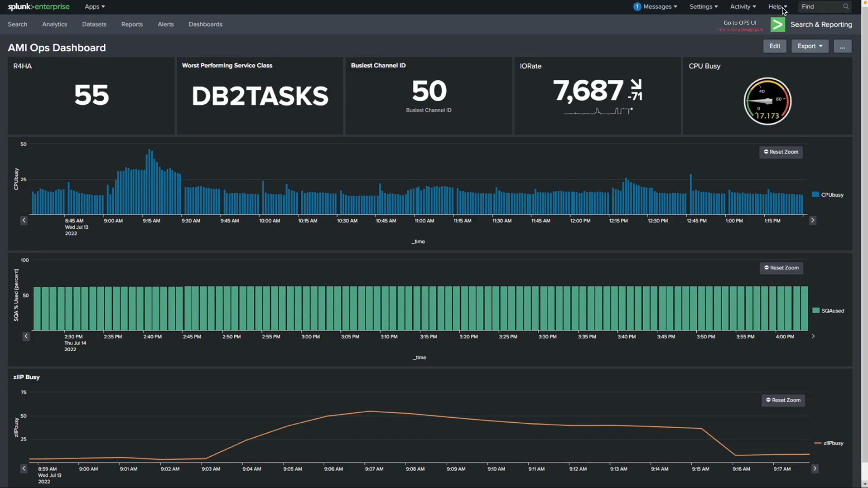Open the Apps dropdown menu
Viewport: 868px width, 488px height.
tap(94, 7)
